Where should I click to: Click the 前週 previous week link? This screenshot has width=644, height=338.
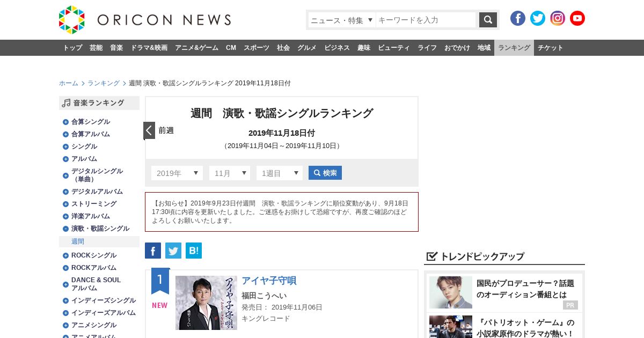coord(166,130)
